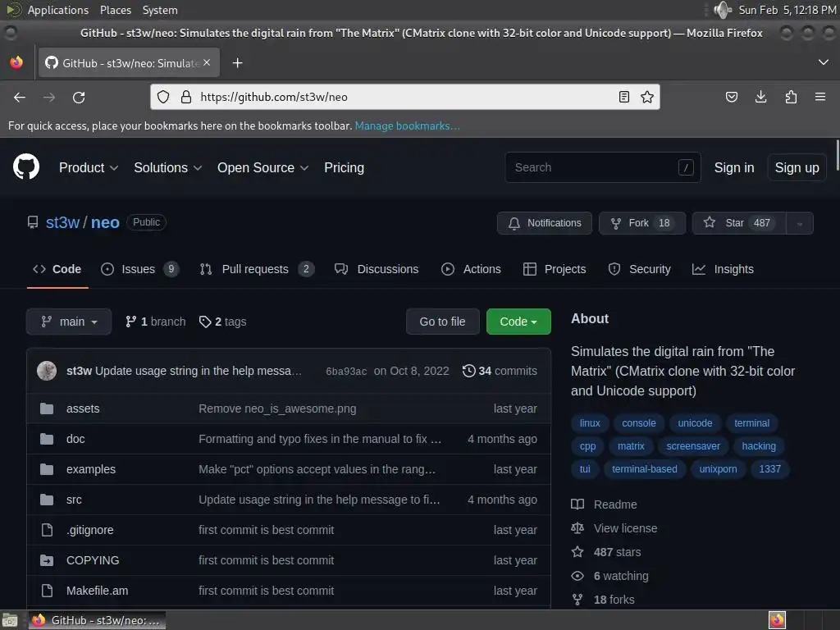Viewport: 840px width, 630px height.
Task: Open the Security tab
Action: point(640,269)
